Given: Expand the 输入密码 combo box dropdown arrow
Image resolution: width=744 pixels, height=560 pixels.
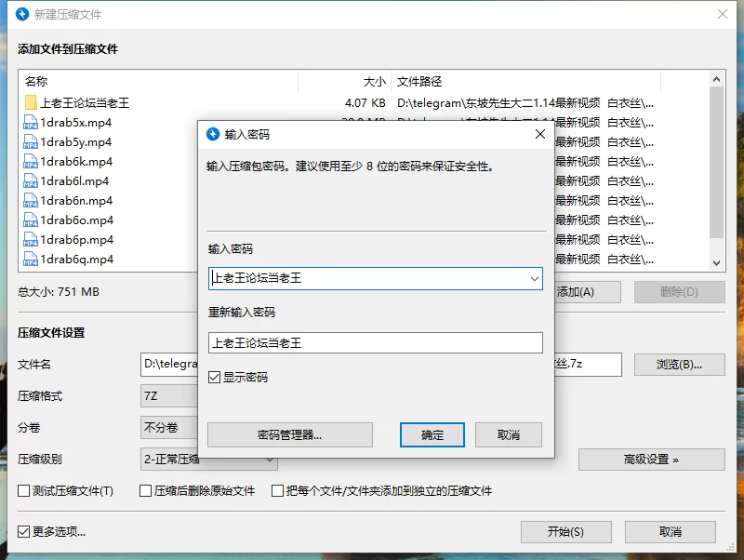Looking at the screenshot, I should pos(534,278).
